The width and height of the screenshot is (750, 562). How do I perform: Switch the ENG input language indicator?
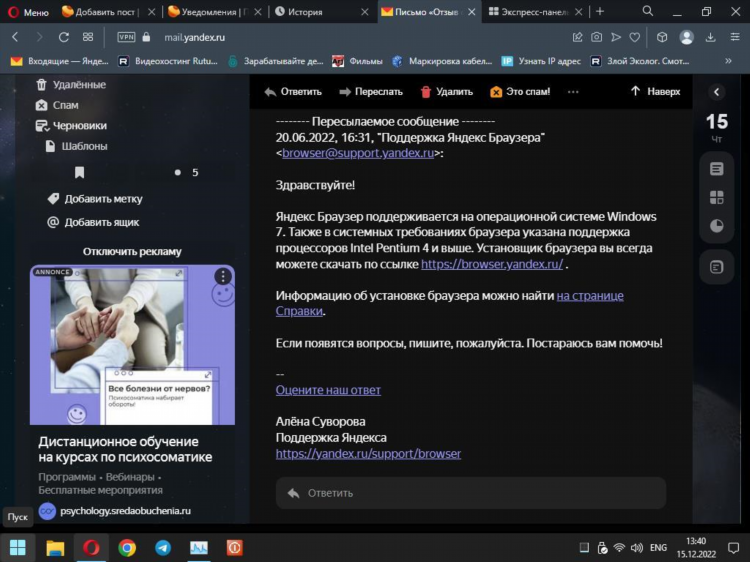pos(658,548)
